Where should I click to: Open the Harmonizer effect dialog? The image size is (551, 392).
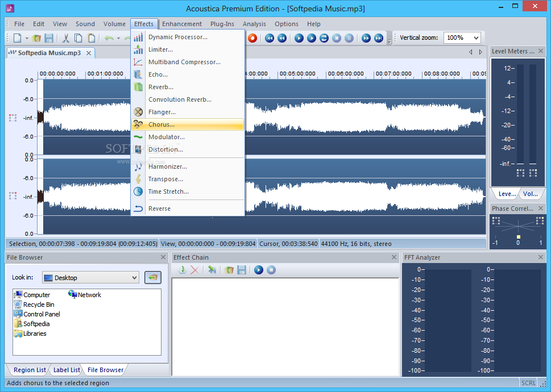(188, 166)
